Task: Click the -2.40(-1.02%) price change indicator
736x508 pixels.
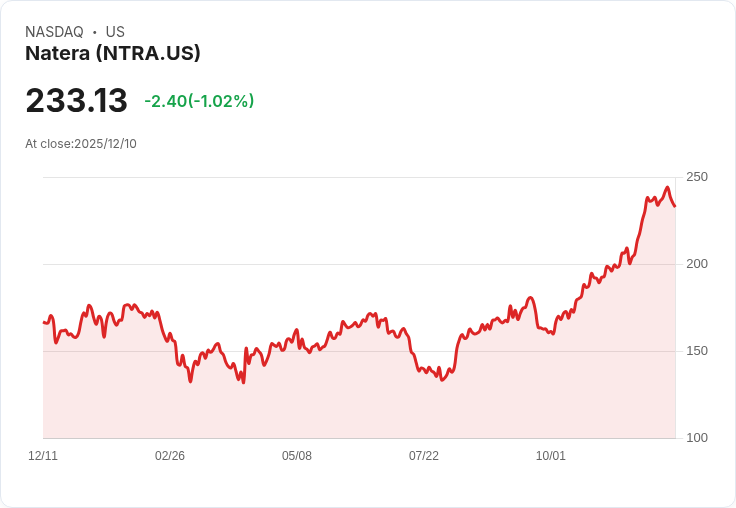Action: [x=199, y=101]
